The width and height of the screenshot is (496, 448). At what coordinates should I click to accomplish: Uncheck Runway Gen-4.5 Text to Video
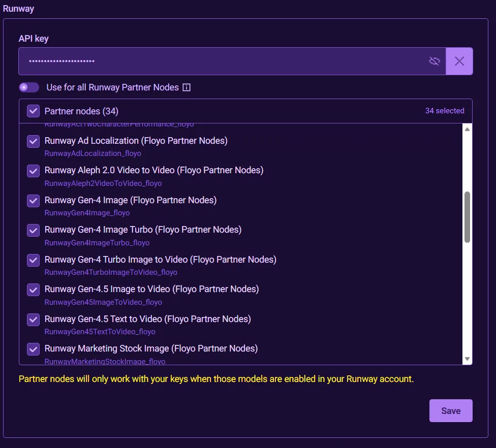point(33,319)
